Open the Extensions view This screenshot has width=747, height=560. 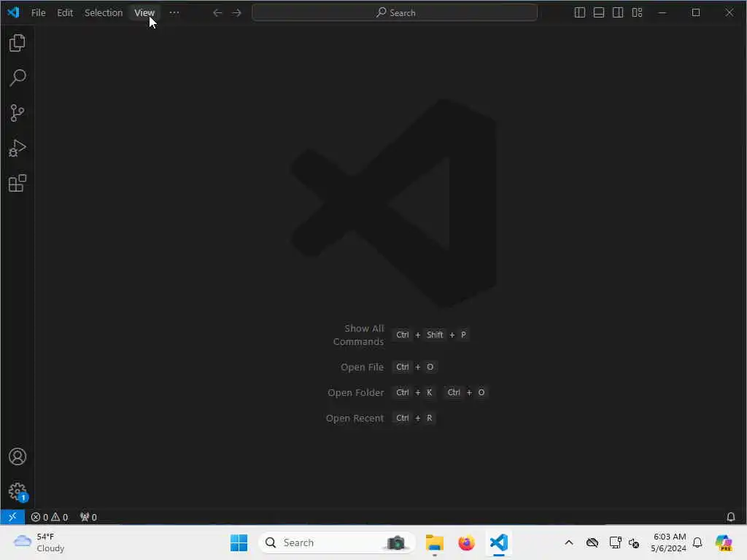[x=18, y=183]
